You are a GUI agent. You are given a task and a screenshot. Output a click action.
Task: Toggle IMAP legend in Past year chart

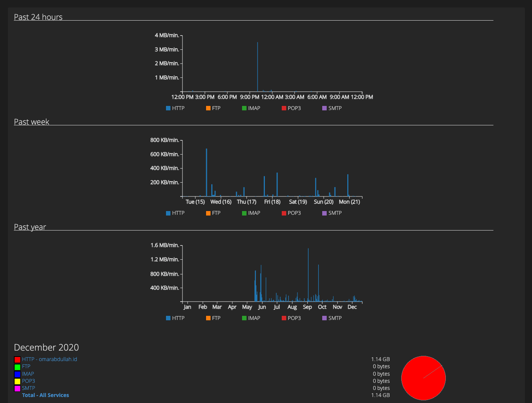tap(251, 318)
